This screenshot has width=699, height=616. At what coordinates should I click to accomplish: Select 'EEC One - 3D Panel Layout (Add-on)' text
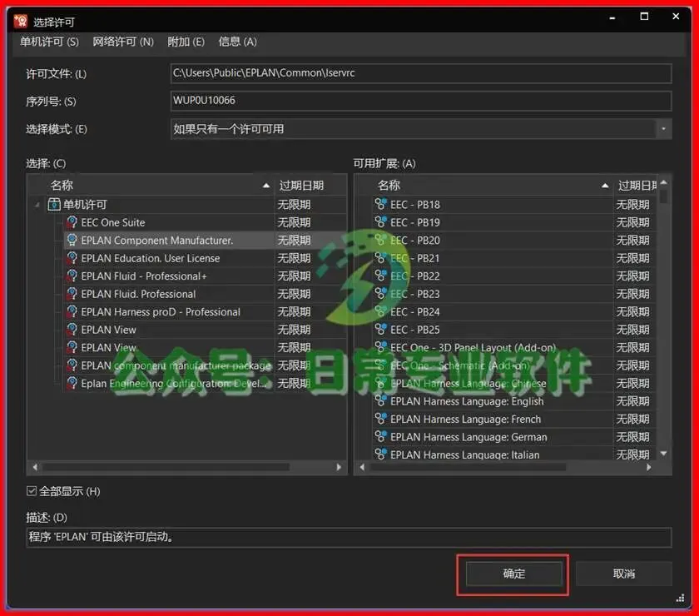pos(473,347)
